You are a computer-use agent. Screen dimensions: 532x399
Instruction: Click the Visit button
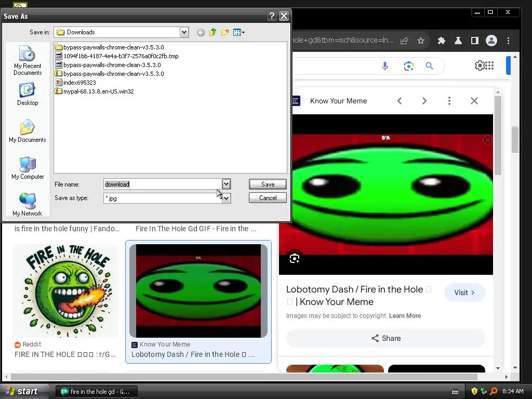click(x=464, y=292)
